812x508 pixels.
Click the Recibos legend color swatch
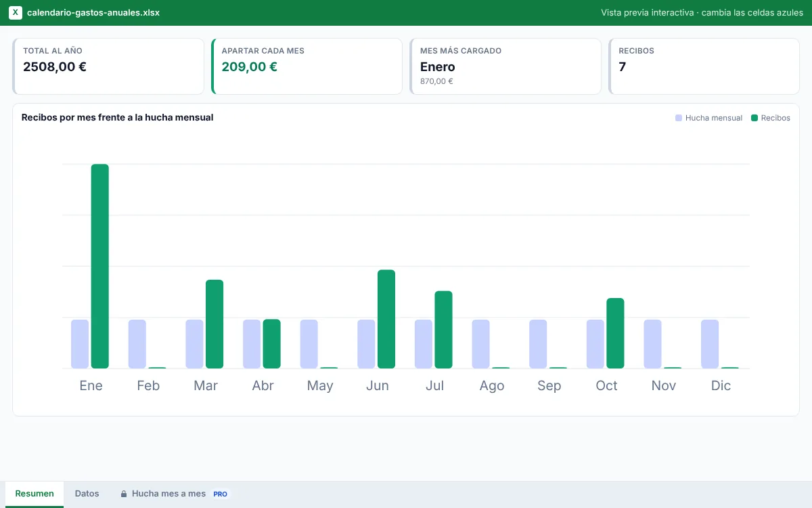click(x=754, y=118)
